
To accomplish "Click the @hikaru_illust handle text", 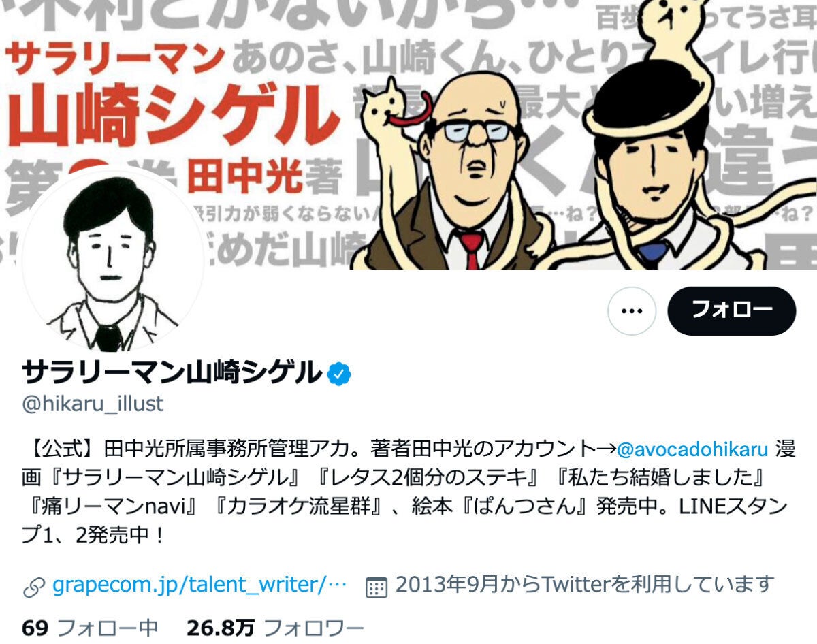I will click(93, 404).
